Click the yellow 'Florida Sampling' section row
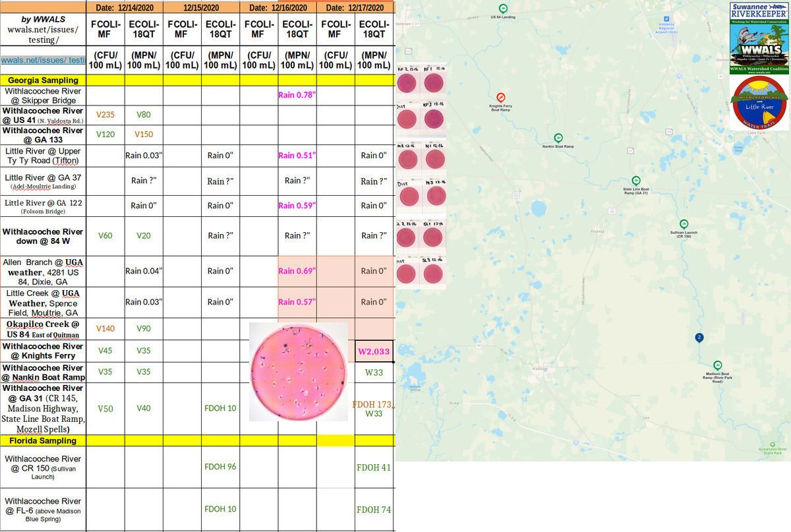The height and width of the screenshot is (532, 791). click(x=197, y=440)
